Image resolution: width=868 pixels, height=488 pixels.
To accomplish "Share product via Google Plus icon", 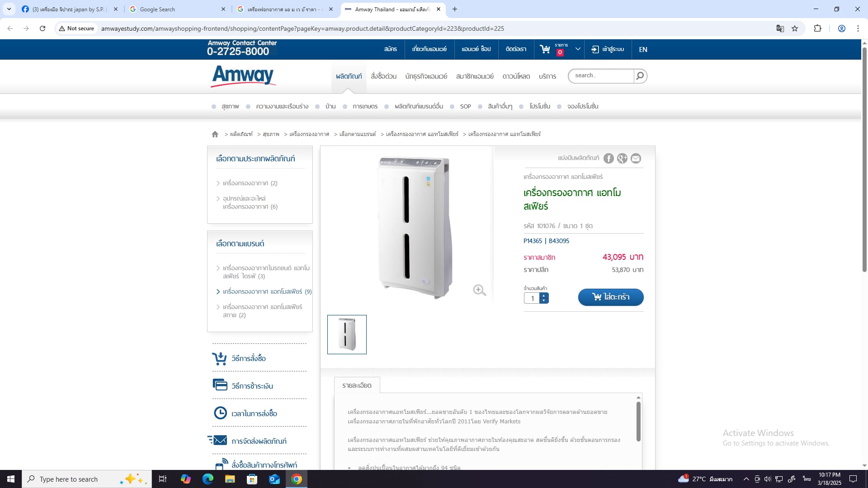I will (x=623, y=159).
